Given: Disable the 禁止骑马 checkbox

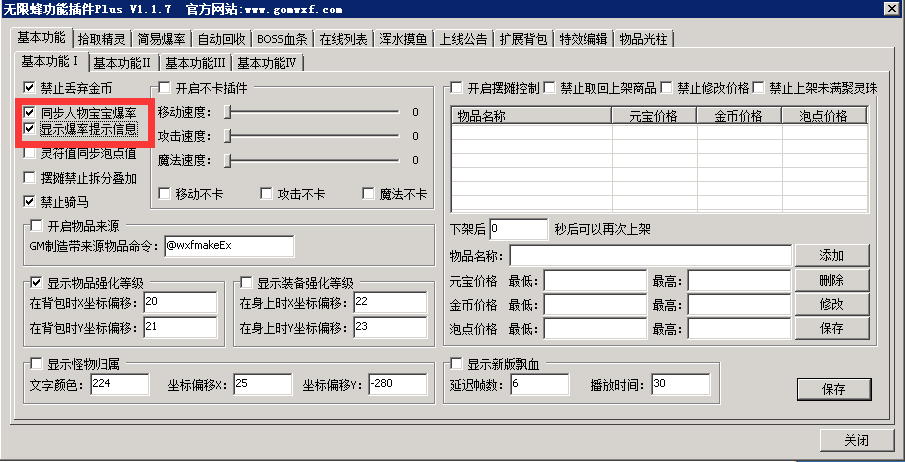Looking at the screenshot, I should tap(29, 201).
